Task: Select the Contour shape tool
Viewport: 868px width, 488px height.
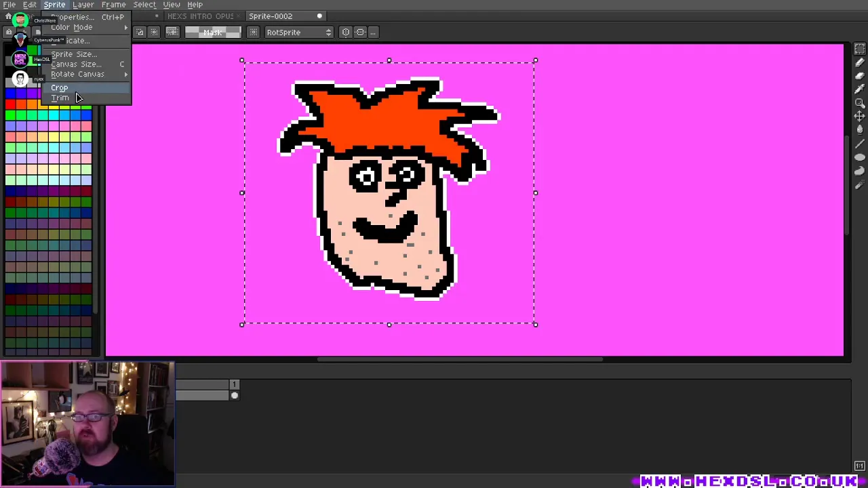Action: click(859, 171)
